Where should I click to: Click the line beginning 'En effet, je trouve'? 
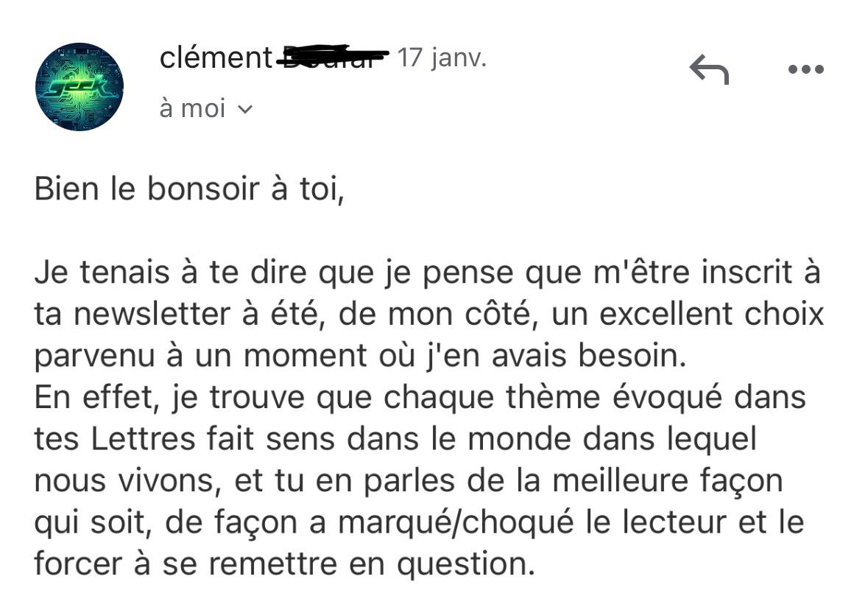(x=420, y=399)
